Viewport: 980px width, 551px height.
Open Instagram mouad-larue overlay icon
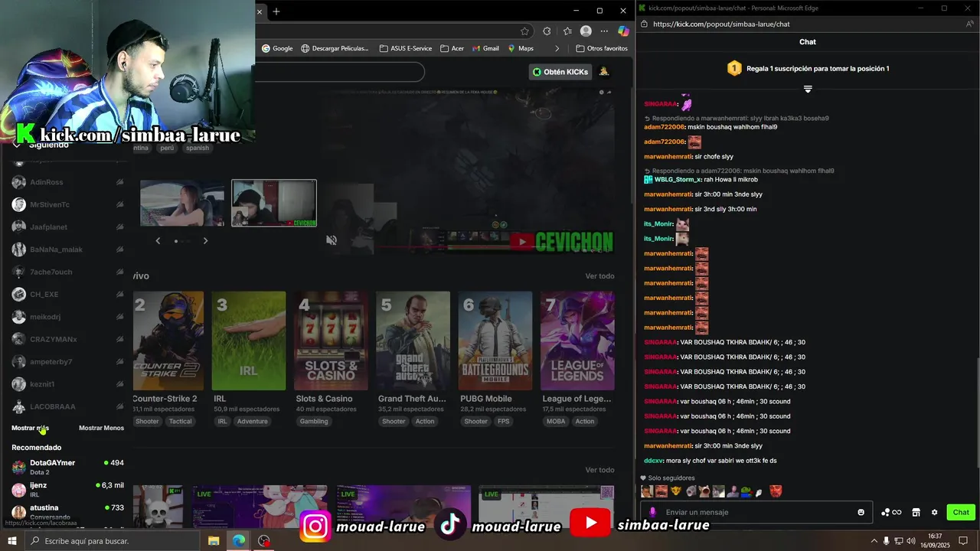[x=315, y=526]
